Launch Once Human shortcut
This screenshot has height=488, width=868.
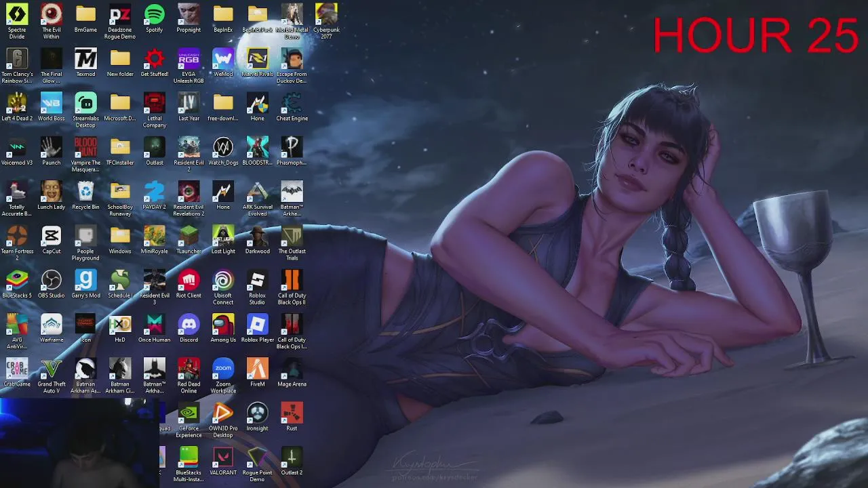155,325
